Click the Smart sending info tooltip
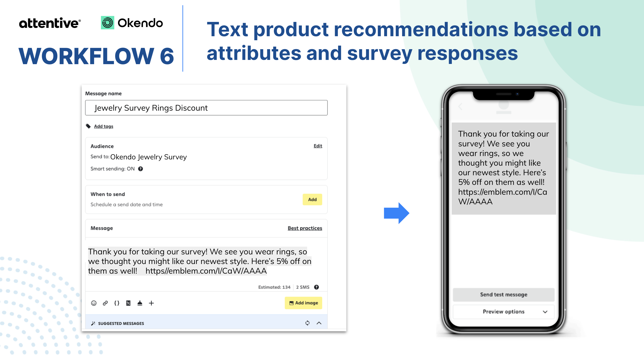This screenshot has width=644, height=357. point(141,168)
